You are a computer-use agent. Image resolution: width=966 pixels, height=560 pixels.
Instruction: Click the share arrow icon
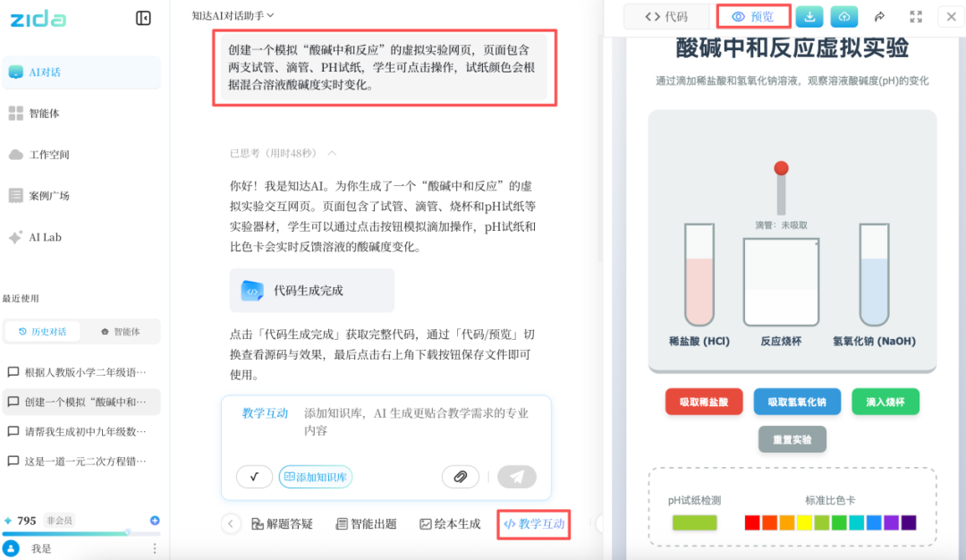(x=880, y=17)
